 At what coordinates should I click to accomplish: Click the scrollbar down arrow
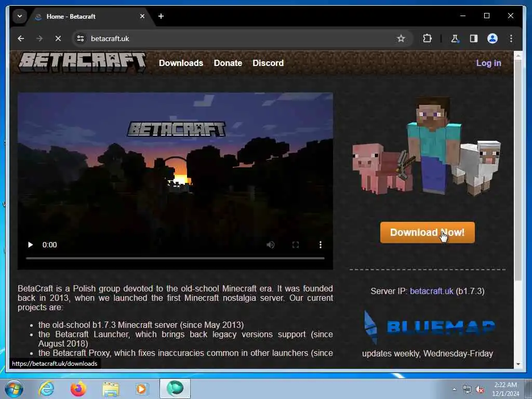(x=518, y=364)
